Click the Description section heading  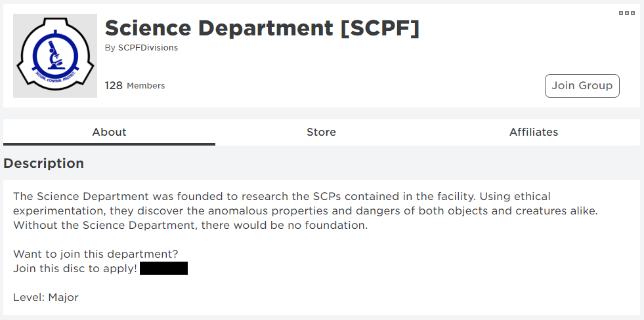click(43, 163)
